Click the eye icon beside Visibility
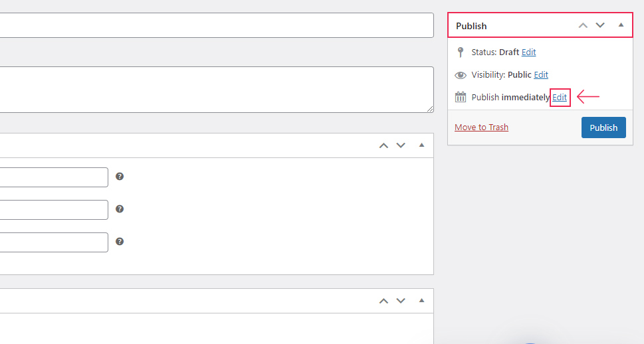 pyautogui.click(x=461, y=75)
